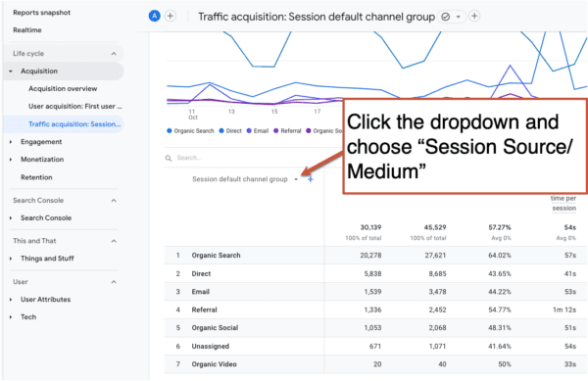
Task: Click the search magnifier icon in the table
Action: point(169,158)
